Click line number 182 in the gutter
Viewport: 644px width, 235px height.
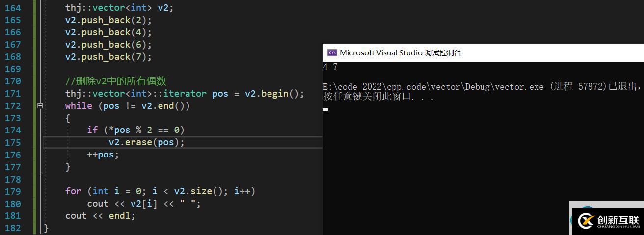coord(12,228)
